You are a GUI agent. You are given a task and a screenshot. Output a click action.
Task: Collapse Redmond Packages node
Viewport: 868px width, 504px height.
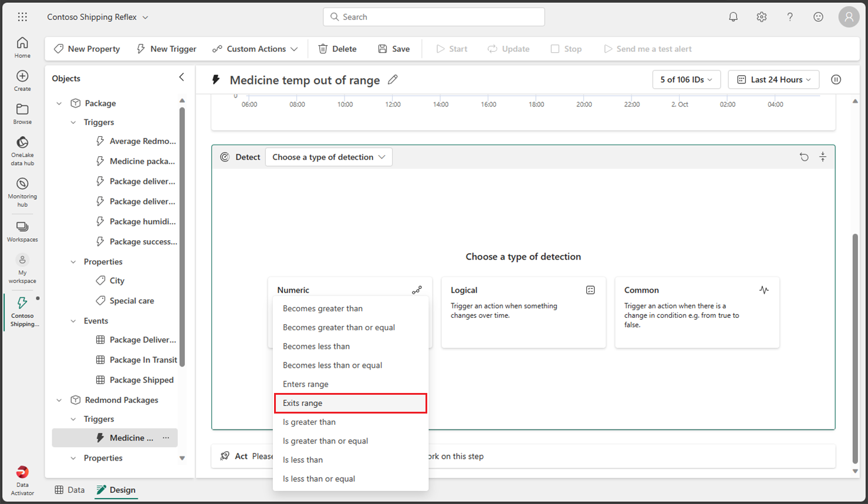pos(59,400)
